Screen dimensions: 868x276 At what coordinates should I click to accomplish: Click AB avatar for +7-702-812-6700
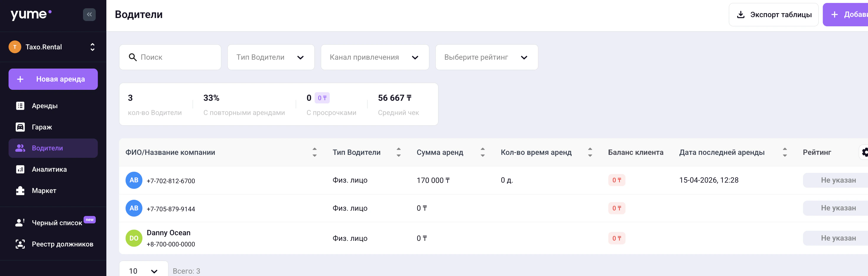point(134,180)
